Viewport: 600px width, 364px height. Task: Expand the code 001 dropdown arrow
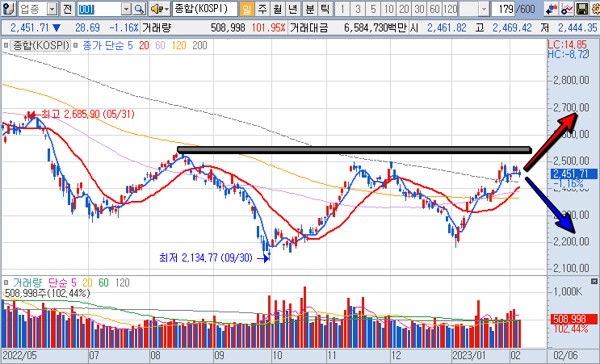tap(127, 10)
